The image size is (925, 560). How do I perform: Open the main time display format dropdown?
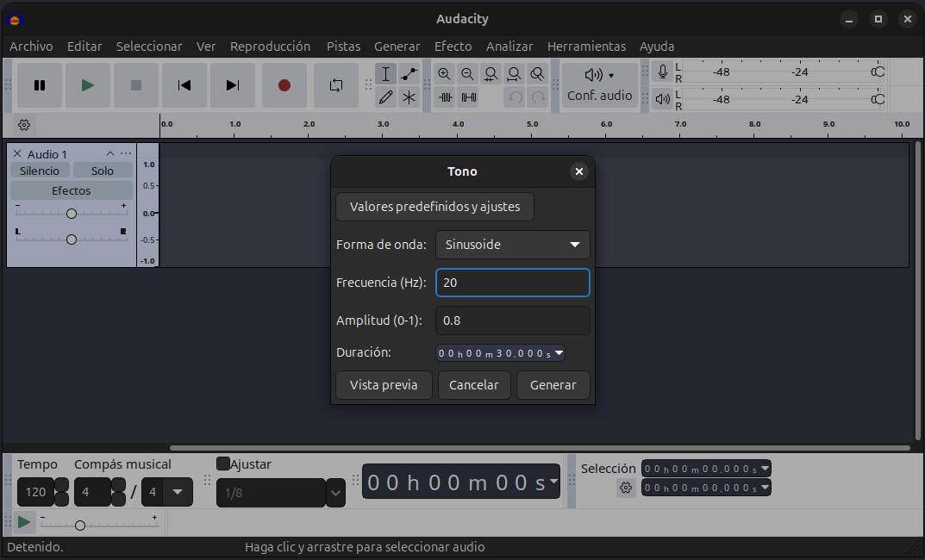553,481
